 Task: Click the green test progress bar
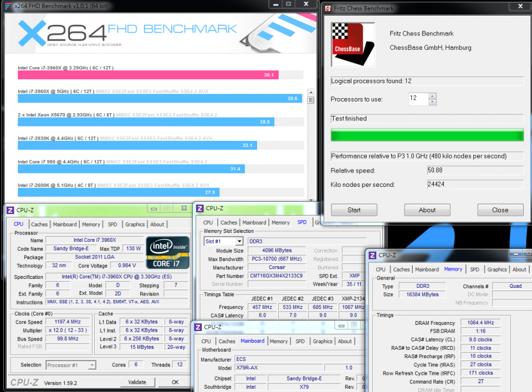[427, 135]
